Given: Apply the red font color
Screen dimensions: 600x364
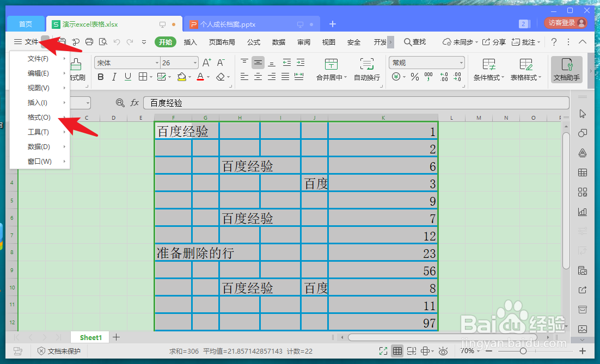Looking at the screenshot, I should [200, 77].
